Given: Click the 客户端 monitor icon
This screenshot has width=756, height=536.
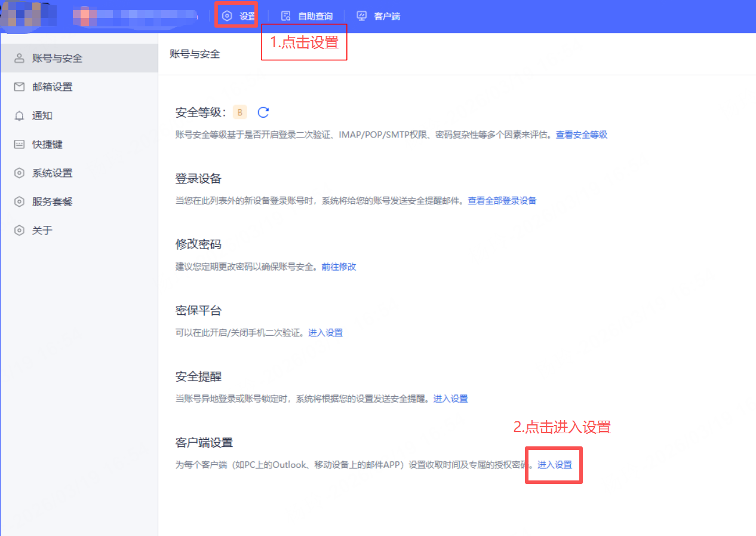Looking at the screenshot, I should tap(362, 16).
